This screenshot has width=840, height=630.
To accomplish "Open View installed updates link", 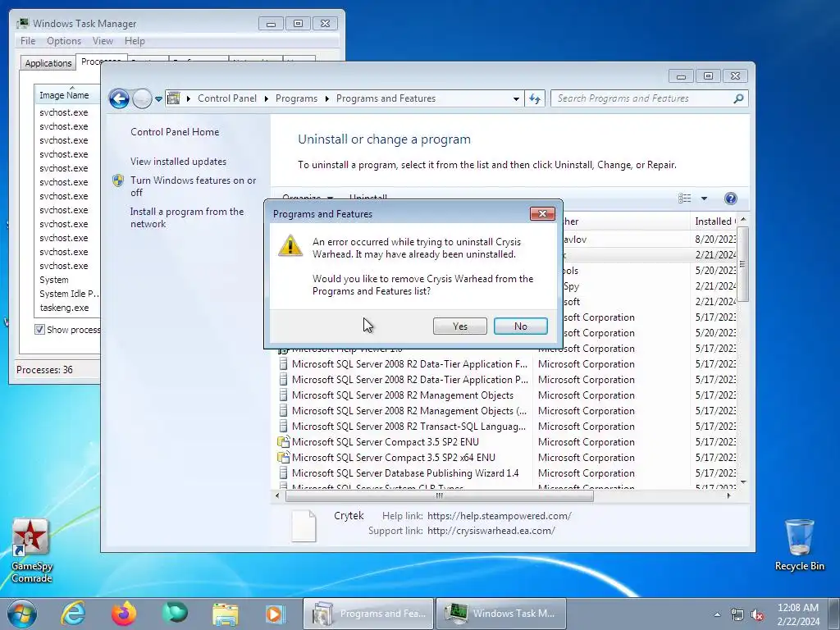I will 178,162.
